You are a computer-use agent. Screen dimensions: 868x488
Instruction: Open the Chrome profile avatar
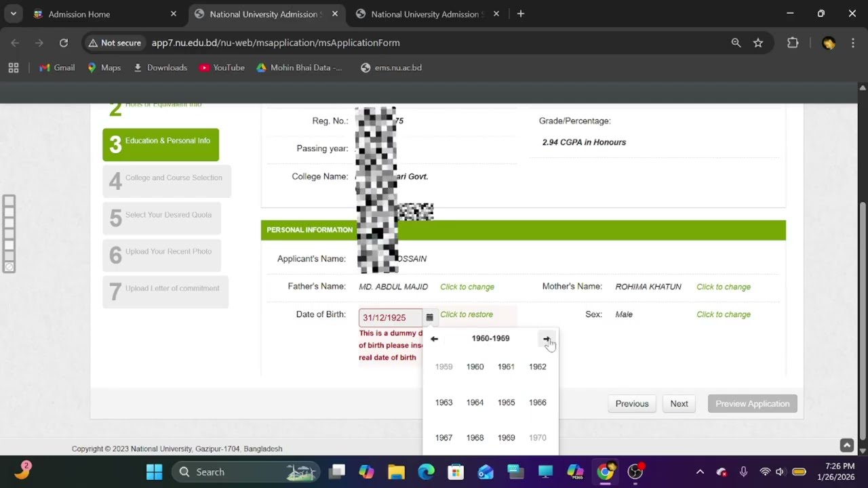coord(828,43)
